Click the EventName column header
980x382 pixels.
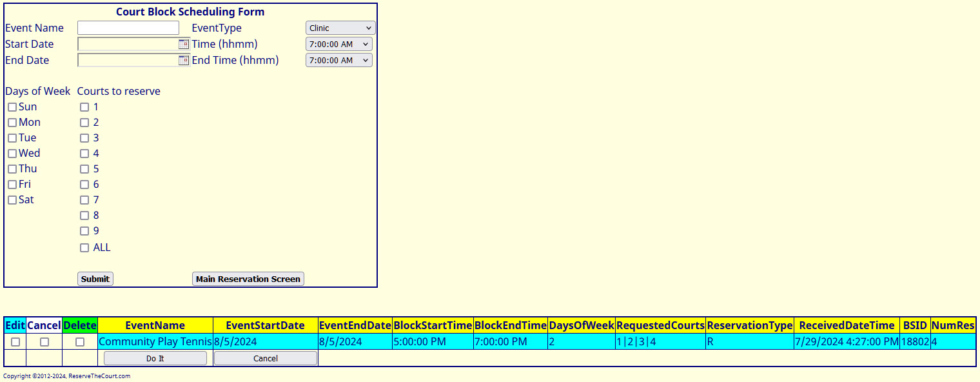click(x=155, y=325)
